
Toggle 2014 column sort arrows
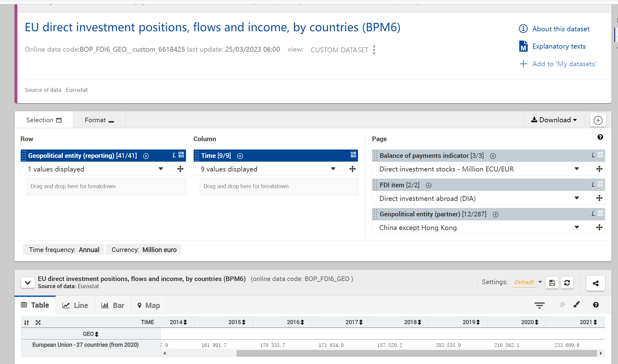coord(185,322)
